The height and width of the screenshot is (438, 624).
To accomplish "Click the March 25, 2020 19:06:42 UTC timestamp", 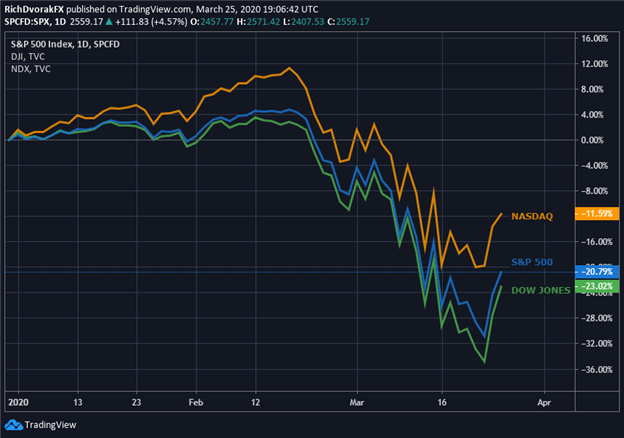I will click(257, 9).
